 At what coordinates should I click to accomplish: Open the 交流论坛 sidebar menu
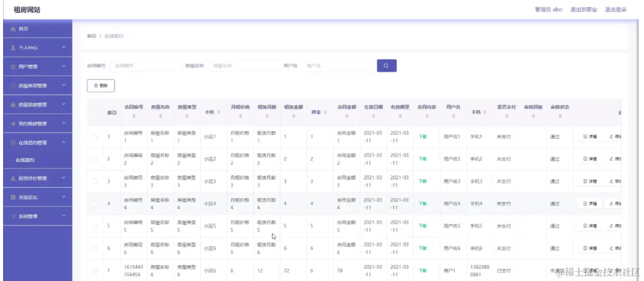(x=36, y=197)
